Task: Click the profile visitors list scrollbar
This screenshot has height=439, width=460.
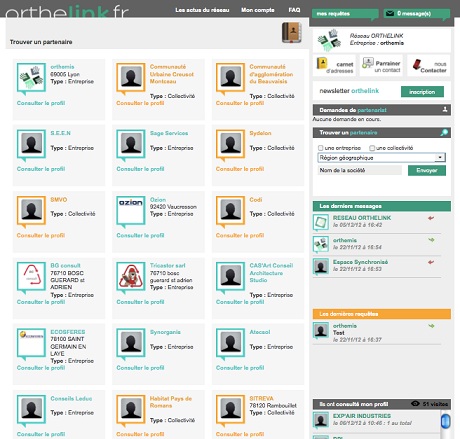Action: pyautogui.click(x=445, y=421)
